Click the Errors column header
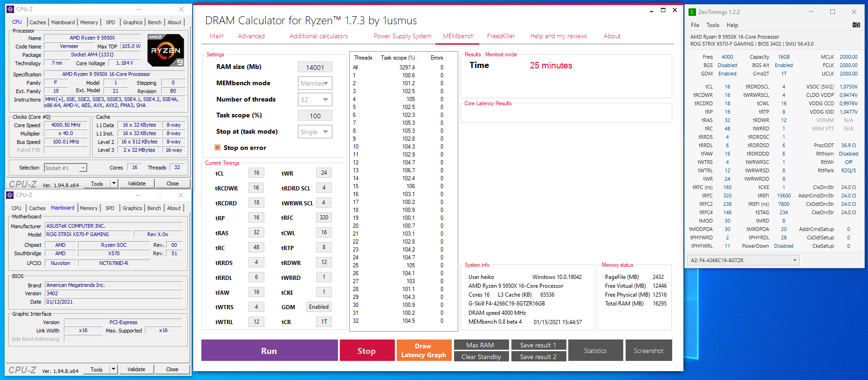Image resolution: width=868 pixels, height=380 pixels. [x=437, y=58]
